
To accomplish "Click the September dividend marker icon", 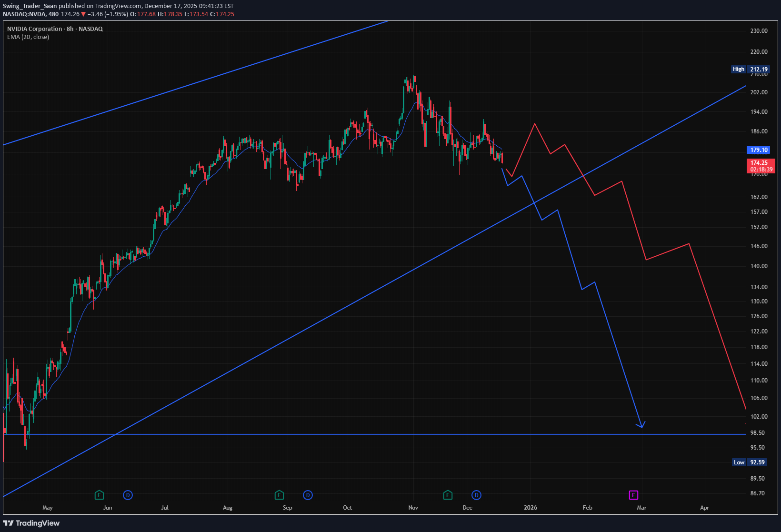I will [308, 495].
